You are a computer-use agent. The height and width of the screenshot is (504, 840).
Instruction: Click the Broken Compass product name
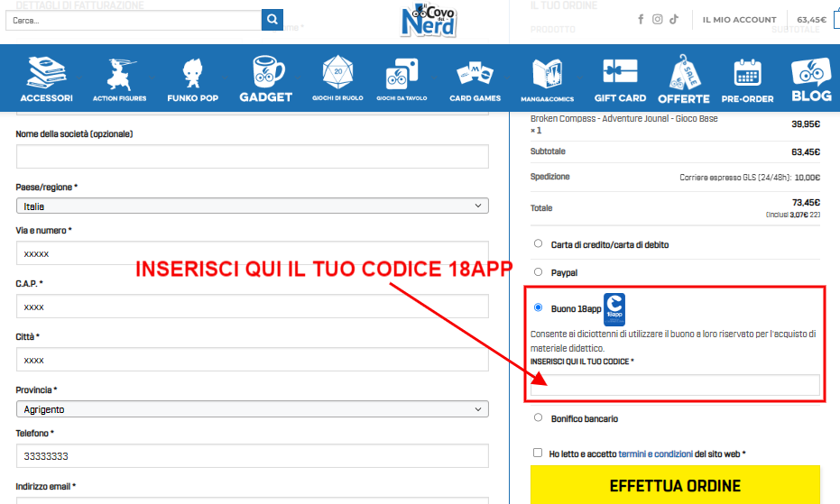click(624, 118)
